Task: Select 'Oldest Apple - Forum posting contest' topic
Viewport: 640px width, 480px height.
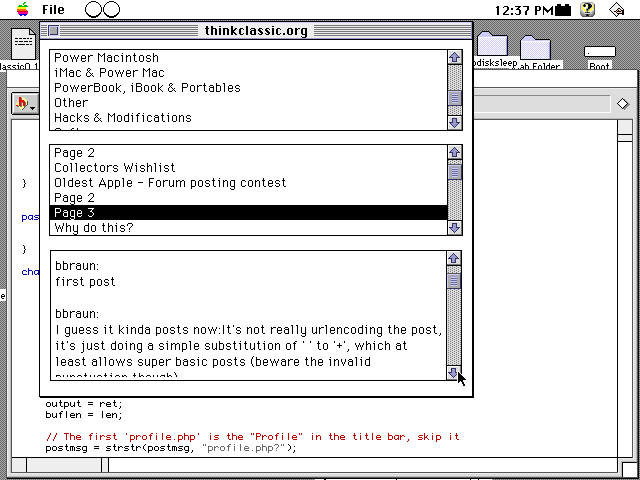Action: click(169, 183)
